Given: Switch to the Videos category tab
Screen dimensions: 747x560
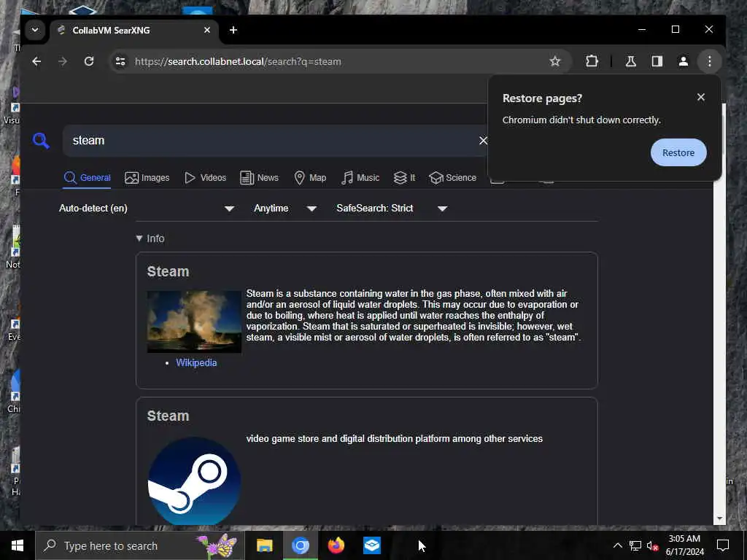Looking at the screenshot, I should point(205,178).
